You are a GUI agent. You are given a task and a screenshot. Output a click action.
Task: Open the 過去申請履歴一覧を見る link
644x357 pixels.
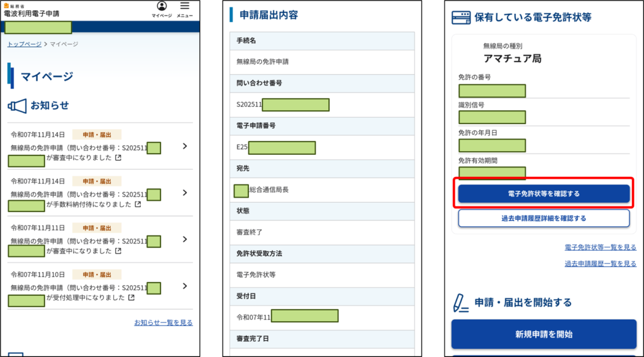click(600, 264)
